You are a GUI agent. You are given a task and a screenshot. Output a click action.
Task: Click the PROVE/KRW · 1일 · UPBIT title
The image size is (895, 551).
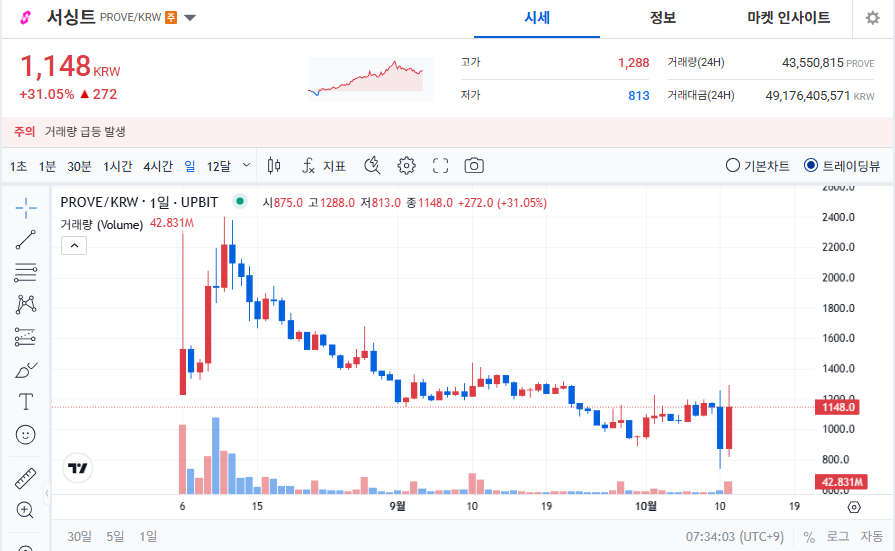coord(139,202)
